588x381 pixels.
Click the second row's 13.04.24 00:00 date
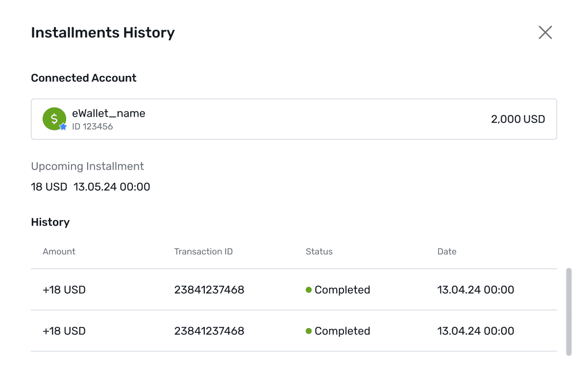[x=476, y=331]
